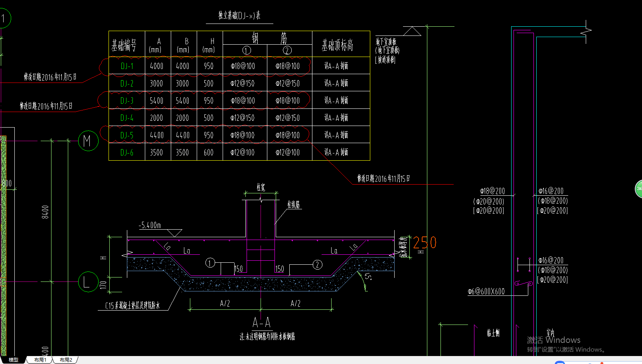The image size is (642, 364).
Task: Select the 室内 label
Action: 551,333
